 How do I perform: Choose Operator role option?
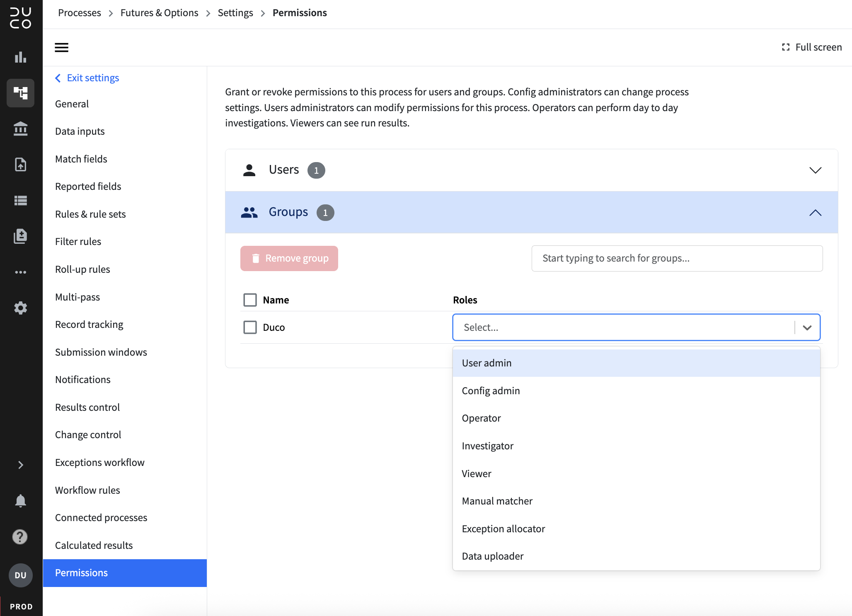pyautogui.click(x=636, y=418)
